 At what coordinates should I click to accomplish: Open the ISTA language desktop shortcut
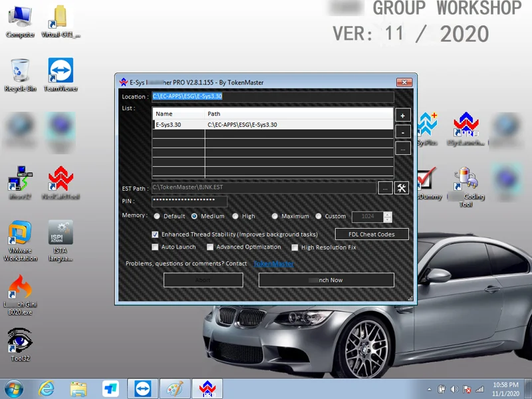coord(61,241)
